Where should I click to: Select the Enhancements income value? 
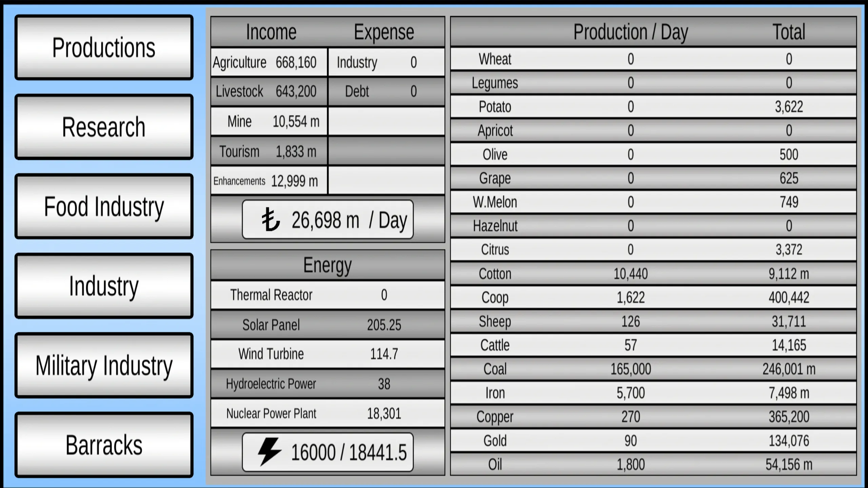[x=294, y=181]
